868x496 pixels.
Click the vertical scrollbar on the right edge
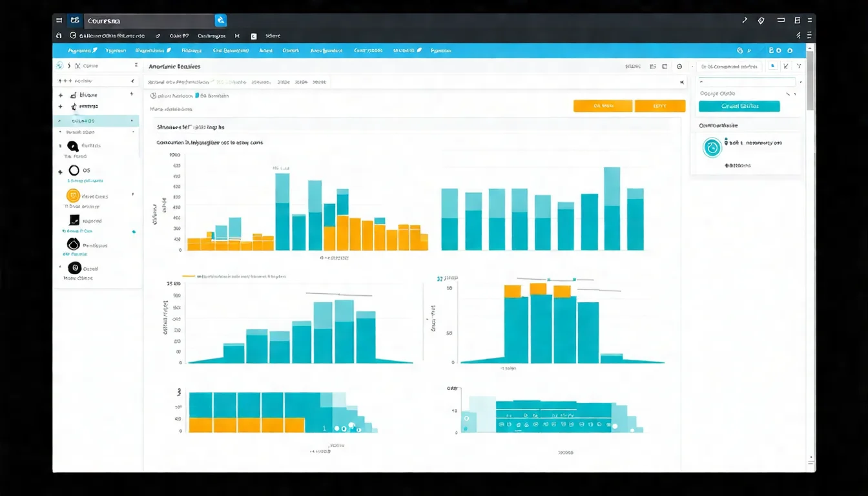point(810,84)
